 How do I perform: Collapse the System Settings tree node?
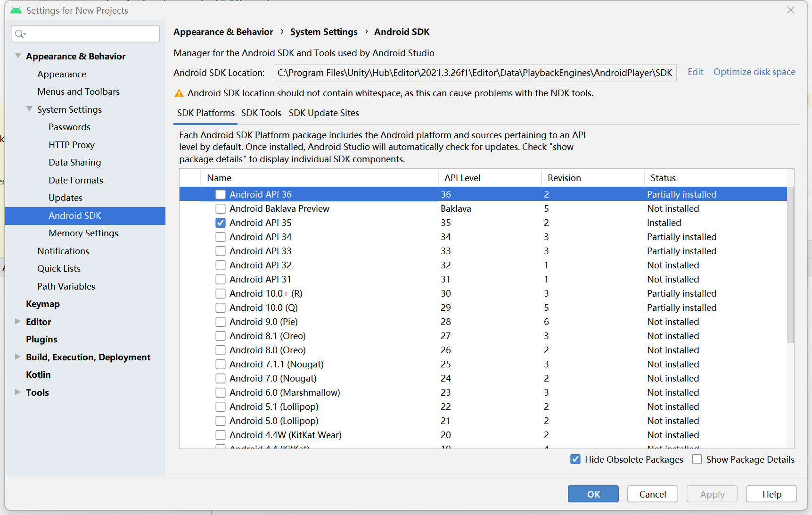coord(29,109)
